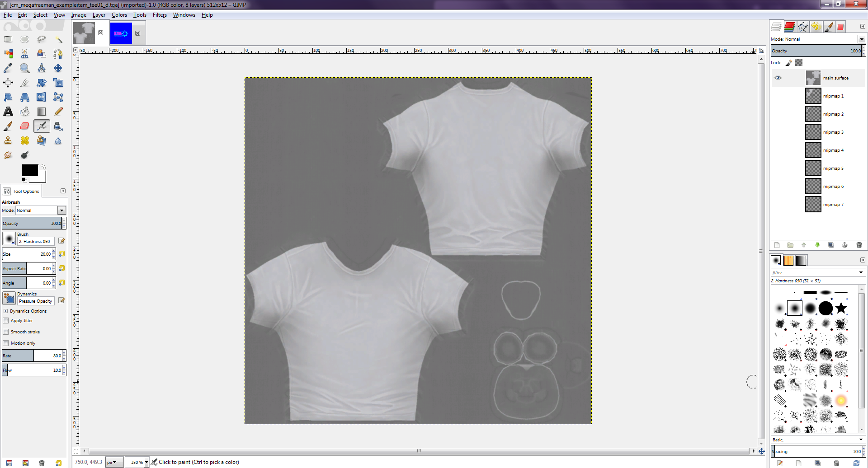
Task: Switch to the blue image thumbnail tab
Action: coord(121,33)
